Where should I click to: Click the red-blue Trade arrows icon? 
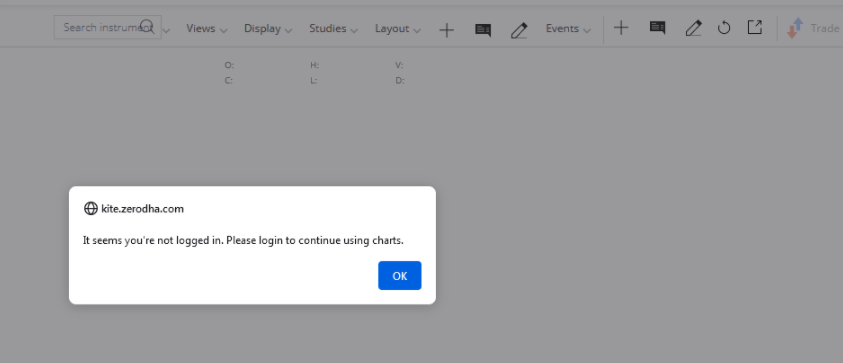click(795, 28)
